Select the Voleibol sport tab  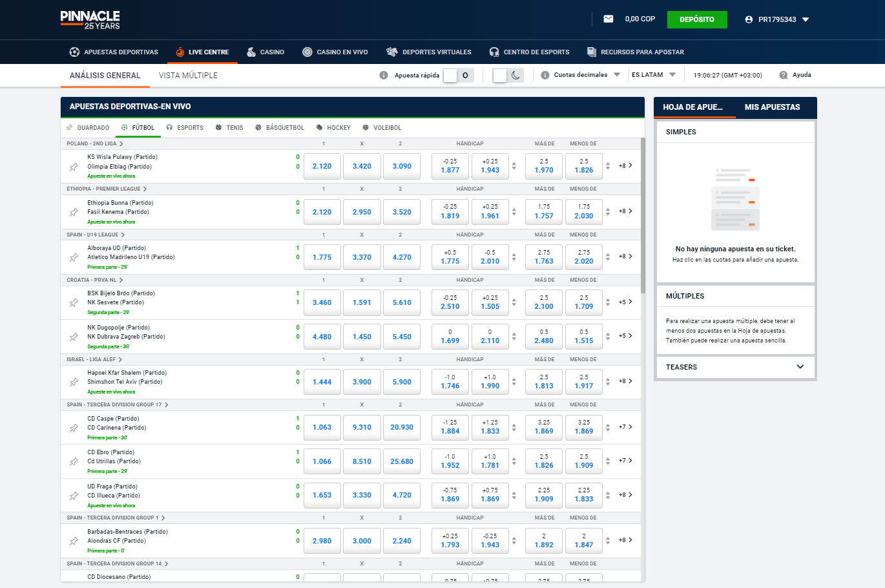point(382,128)
